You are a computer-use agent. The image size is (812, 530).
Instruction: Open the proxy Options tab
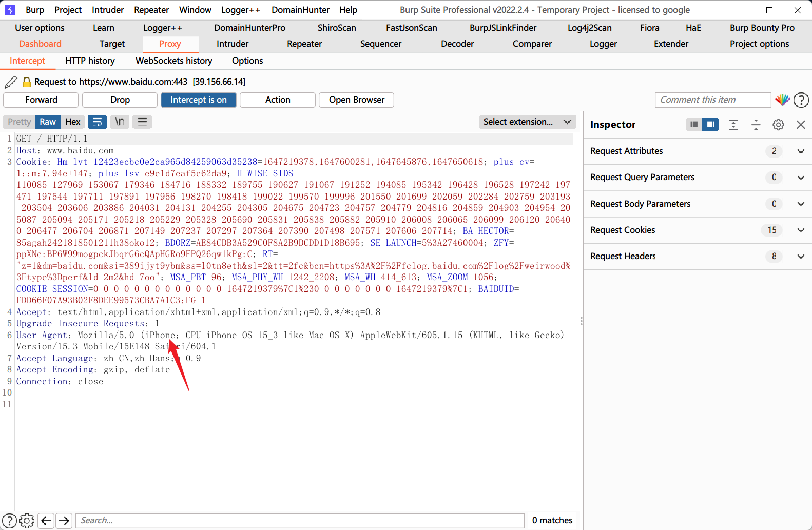tap(247, 61)
